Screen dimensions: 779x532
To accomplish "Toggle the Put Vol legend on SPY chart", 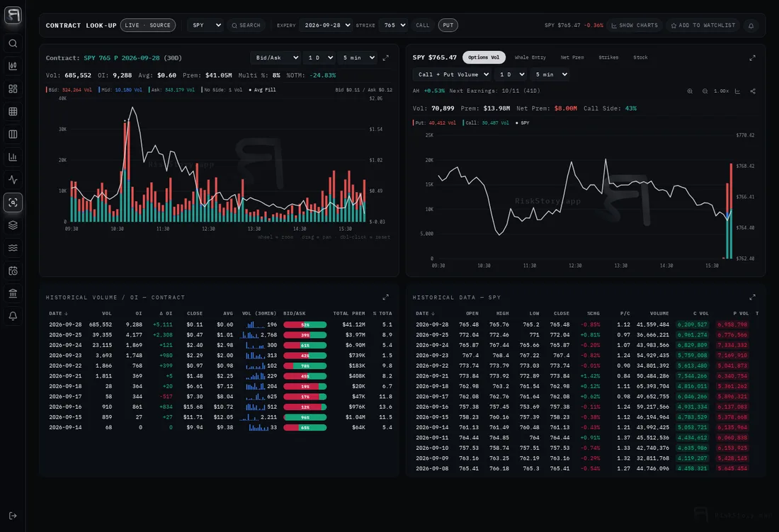I will (x=434, y=123).
